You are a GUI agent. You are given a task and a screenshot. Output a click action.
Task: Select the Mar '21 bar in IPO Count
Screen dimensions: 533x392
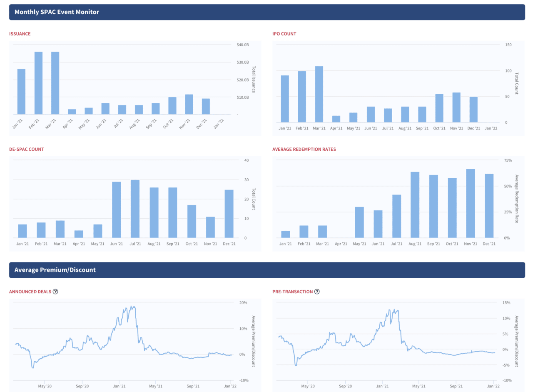click(319, 92)
